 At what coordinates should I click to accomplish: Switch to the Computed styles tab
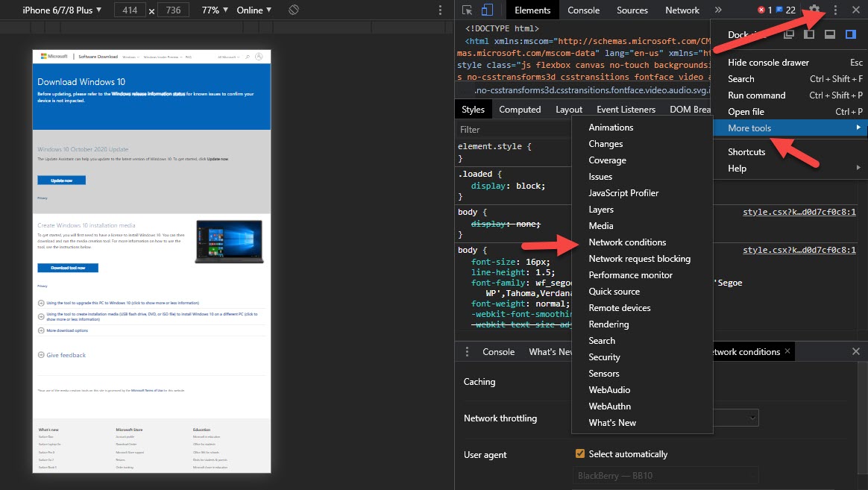coord(520,110)
